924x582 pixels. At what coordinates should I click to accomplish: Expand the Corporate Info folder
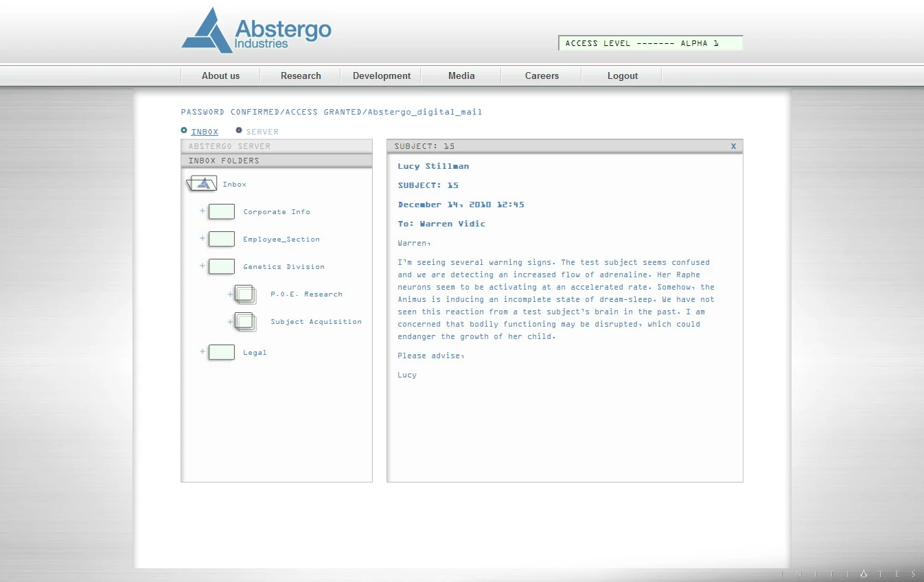point(203,211)
